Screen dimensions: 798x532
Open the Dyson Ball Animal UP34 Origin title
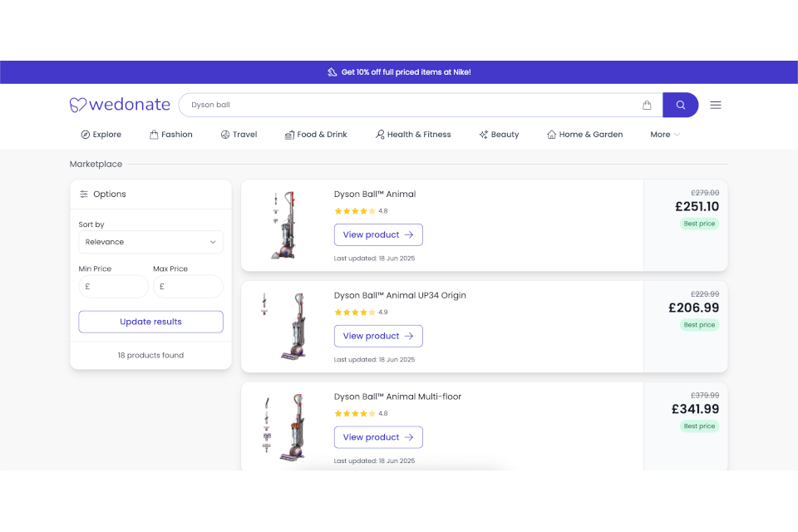400,295
